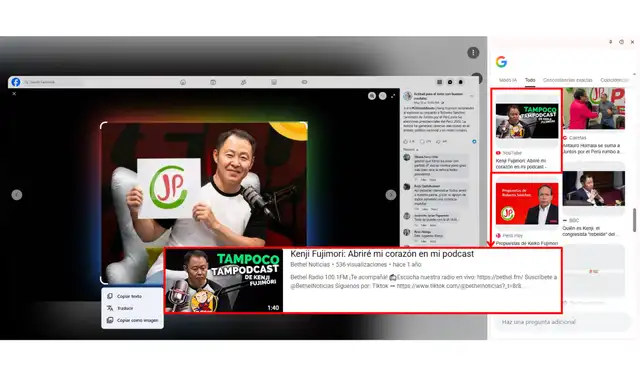Click the Like reaction count on post

[x=409, y=142]
